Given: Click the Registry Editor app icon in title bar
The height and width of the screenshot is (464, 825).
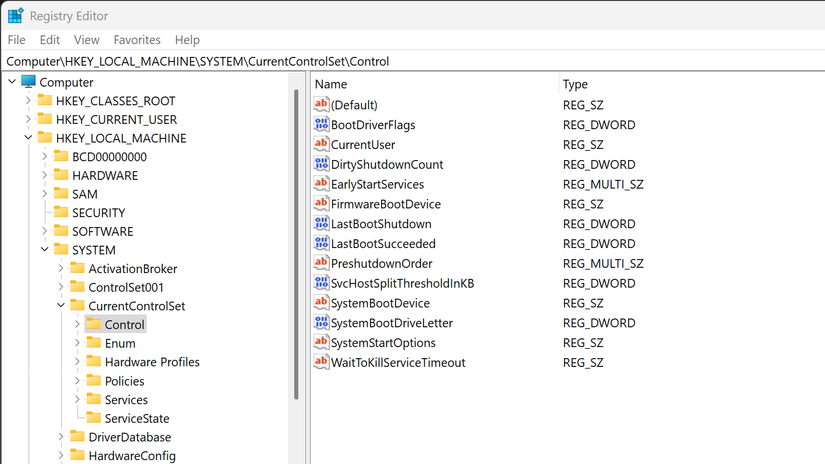Looking at the screenshot, I should pyautogui.click(x=15, y=16).
